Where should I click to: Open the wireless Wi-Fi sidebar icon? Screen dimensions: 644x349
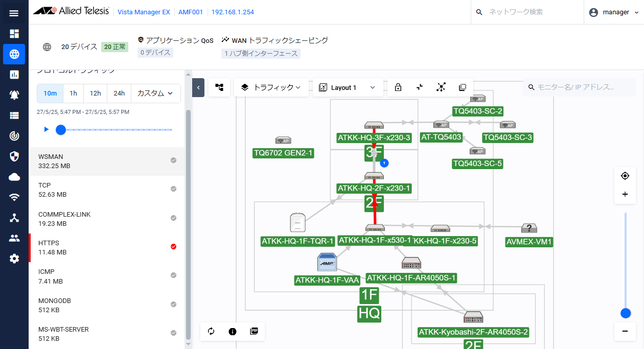click(14, 197)
